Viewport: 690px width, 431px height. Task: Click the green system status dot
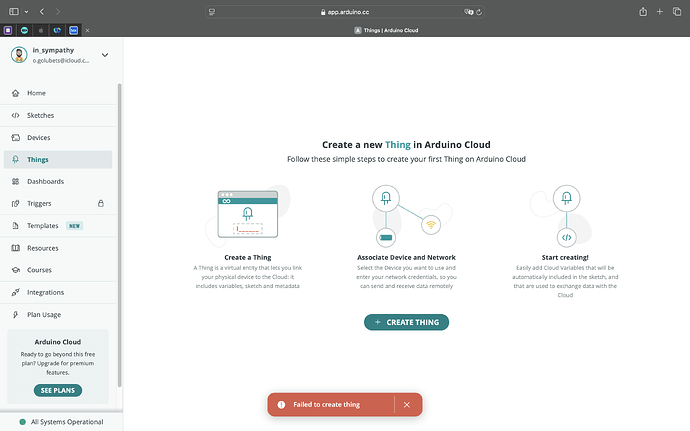22,422
